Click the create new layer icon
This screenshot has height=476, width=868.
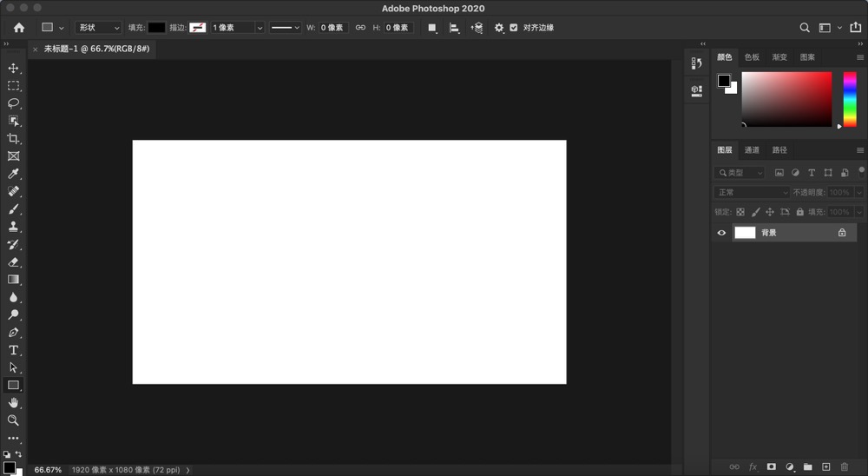[826, 467]
